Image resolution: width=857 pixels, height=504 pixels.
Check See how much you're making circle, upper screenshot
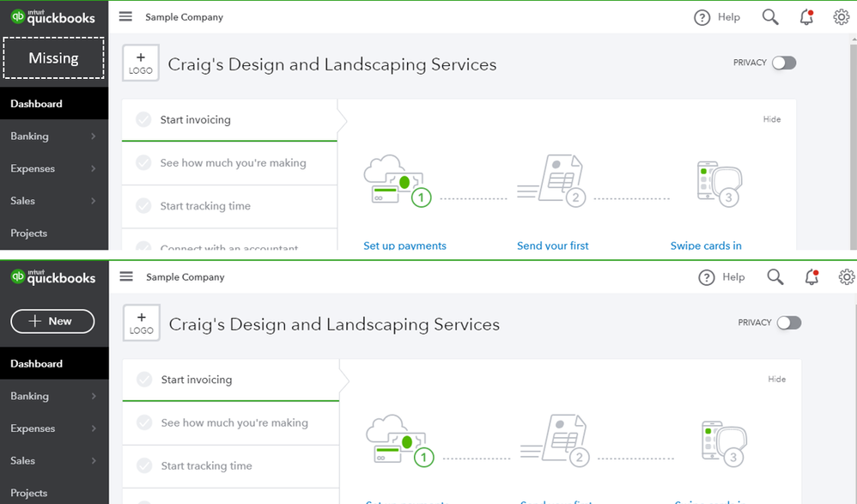click(x=143, y=163)
